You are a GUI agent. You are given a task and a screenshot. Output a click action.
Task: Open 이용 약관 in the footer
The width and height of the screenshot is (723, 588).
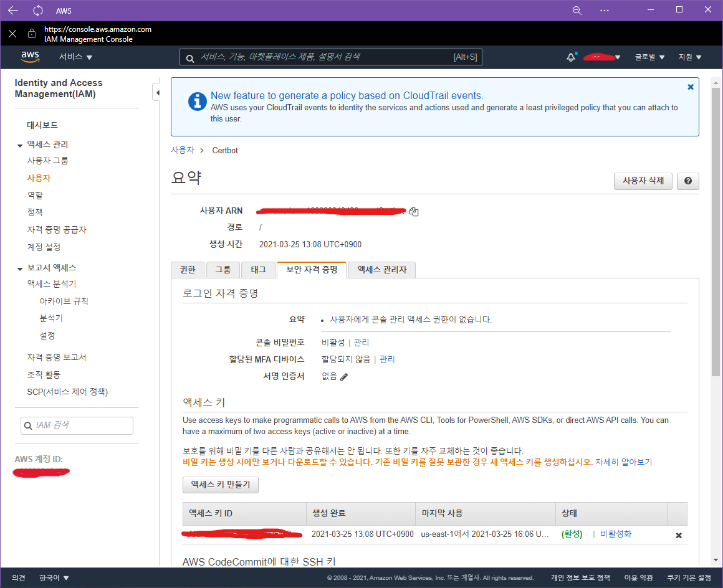(639, 578)
